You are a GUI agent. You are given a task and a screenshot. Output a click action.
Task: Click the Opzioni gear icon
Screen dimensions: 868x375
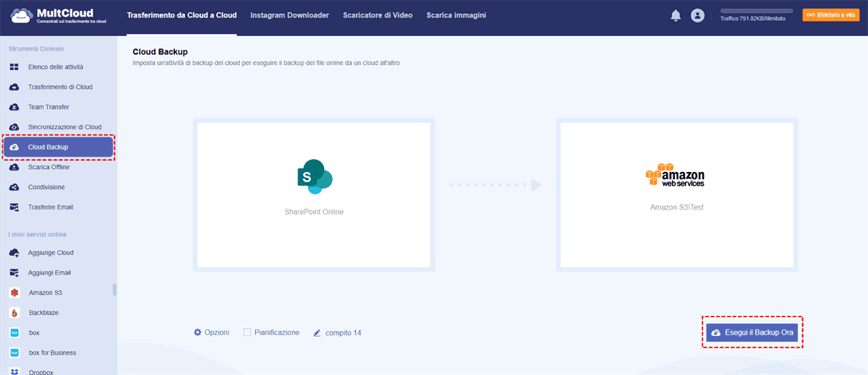coord(197,332)
